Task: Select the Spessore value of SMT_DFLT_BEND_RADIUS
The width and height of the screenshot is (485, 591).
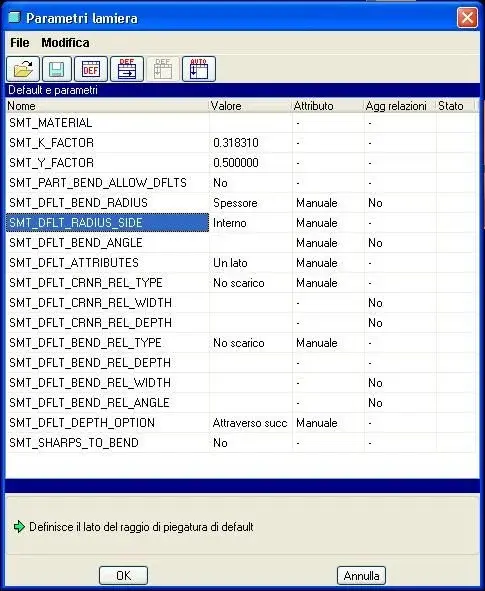Action: click(x=235, y=203)
